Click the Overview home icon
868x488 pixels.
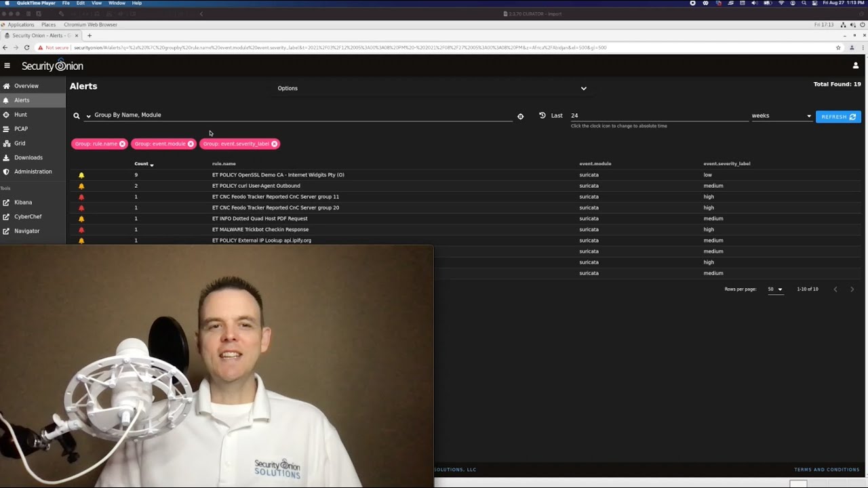pos(6,86)
